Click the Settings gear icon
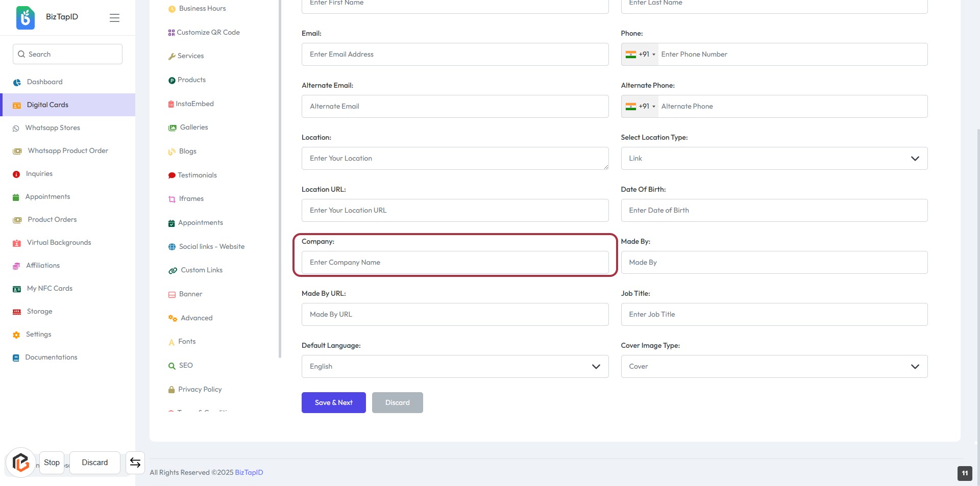Viewport: 980px width, 486px height. tap(16, 335)
